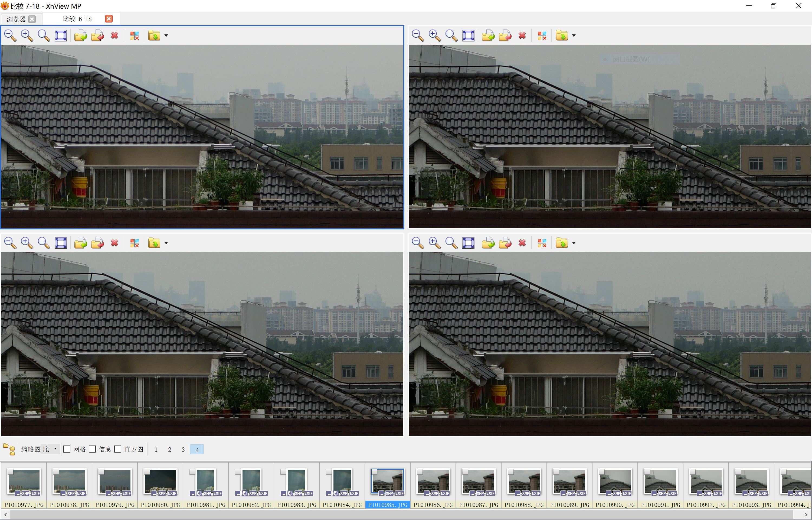Set compare layout to 3 images
The image size is (812, 520).
tap(183, 449)
